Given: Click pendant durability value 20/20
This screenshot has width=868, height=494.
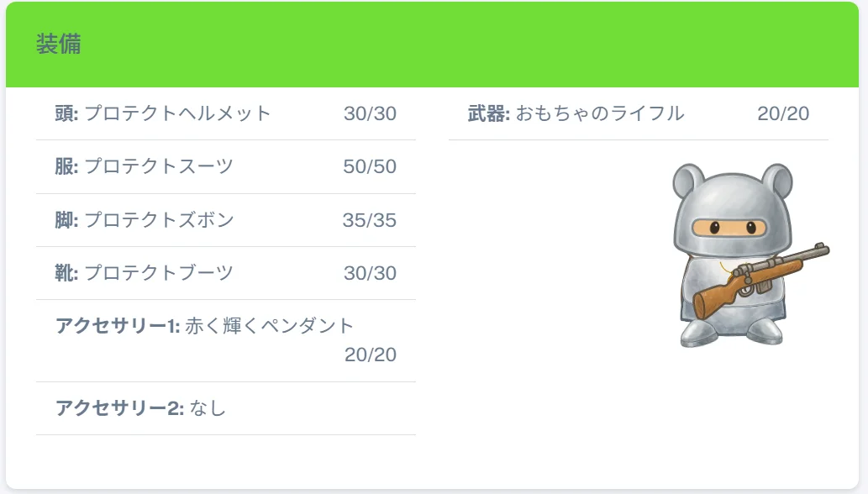Looking at the screenshot, I should click(x=371, y=355).
